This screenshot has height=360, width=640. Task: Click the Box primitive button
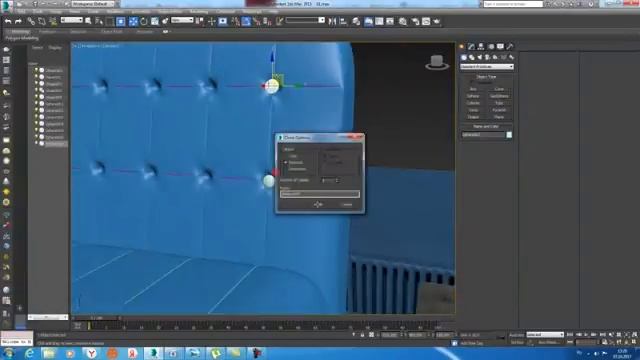pyautogui.click(x=473, y=89)
